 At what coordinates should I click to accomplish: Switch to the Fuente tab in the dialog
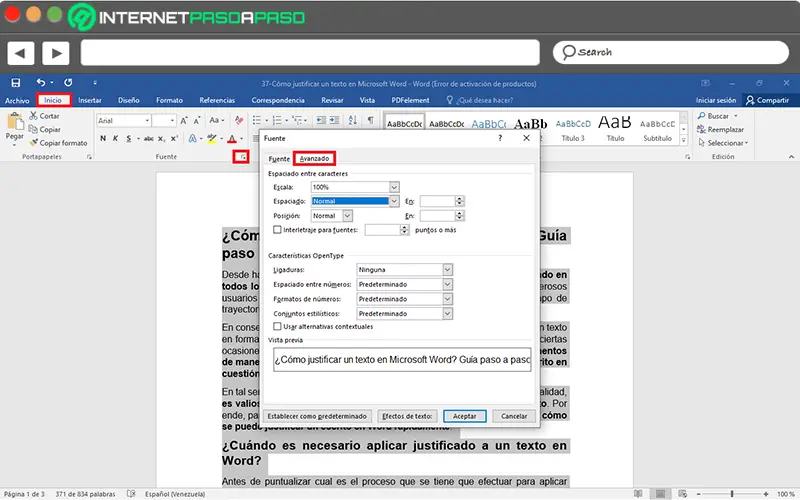coord(279,159)
